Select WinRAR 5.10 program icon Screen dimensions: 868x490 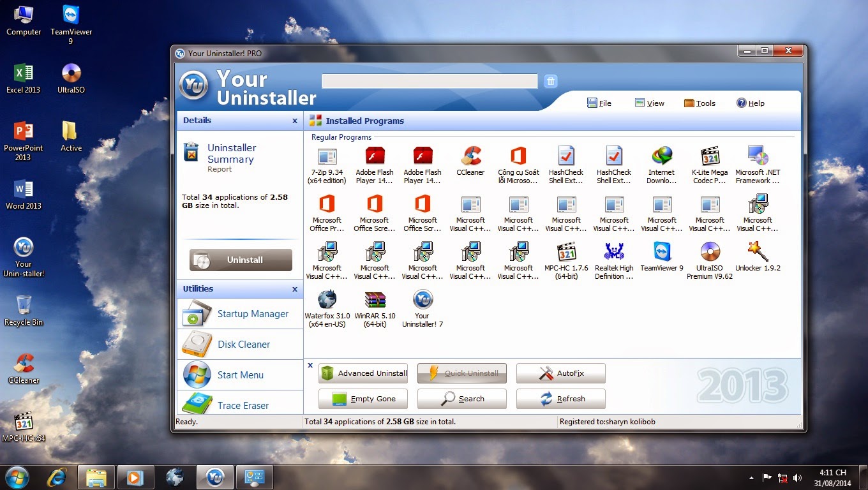click(375, 301)
